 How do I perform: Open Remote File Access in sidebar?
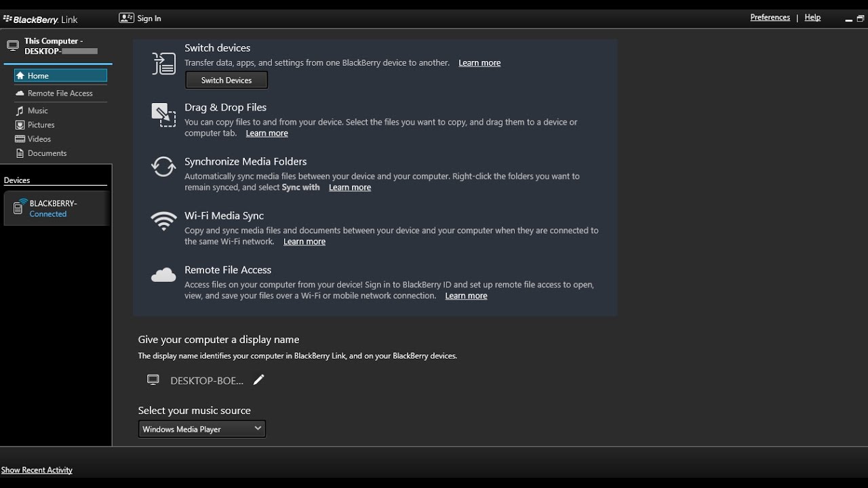click(60, 94)
